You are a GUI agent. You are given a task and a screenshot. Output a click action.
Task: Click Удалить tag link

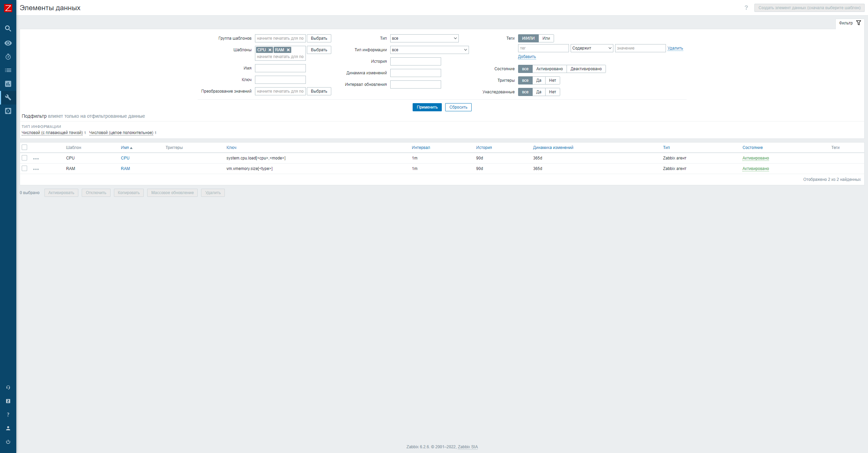(675, 48)
